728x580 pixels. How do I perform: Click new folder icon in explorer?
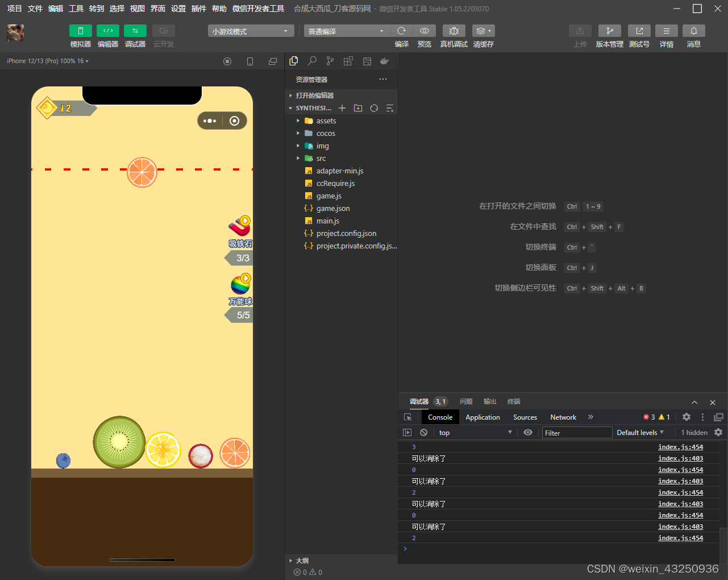(358, 108)
